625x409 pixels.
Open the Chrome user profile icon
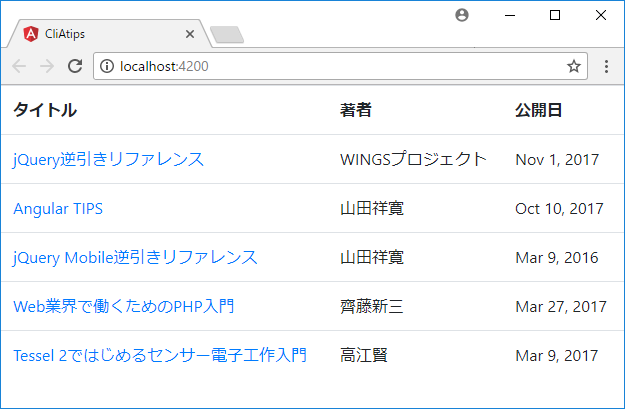click(462, 15)
